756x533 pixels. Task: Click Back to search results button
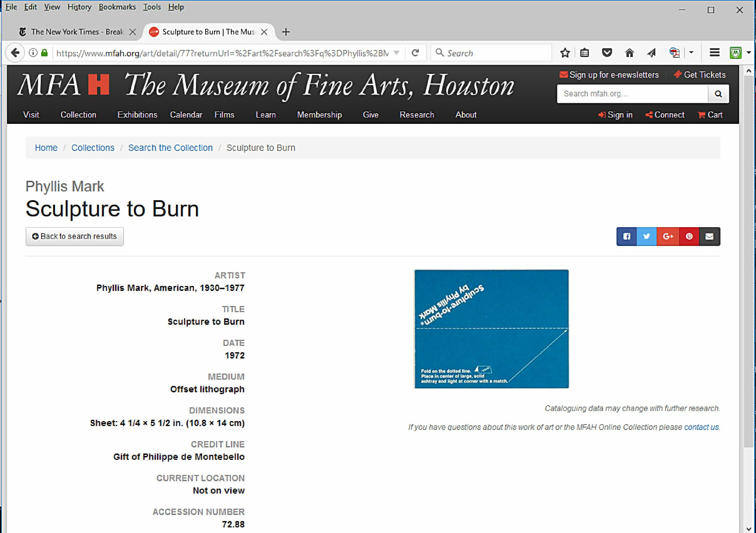point(75,236)
